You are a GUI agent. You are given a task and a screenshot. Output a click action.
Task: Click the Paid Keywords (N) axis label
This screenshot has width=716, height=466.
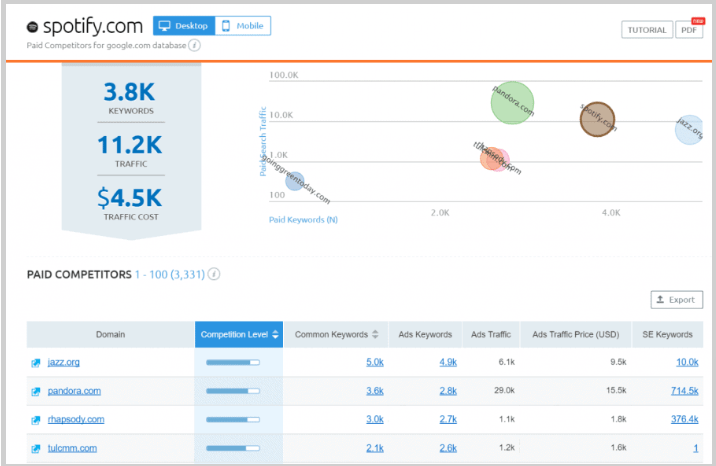303,220
